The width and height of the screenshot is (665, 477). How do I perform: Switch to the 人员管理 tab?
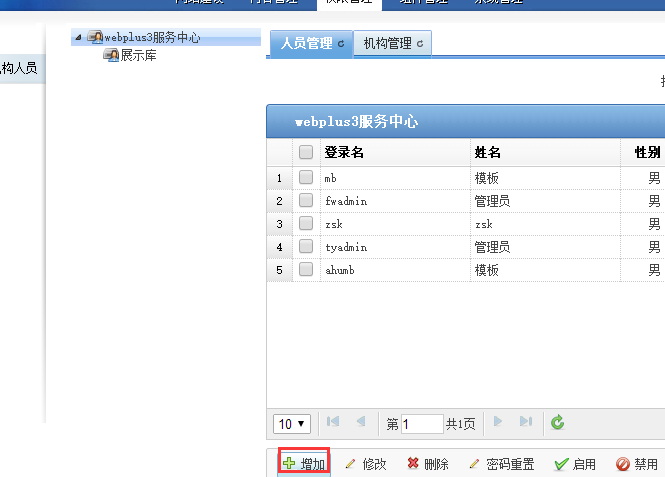[x=306, y=43]
